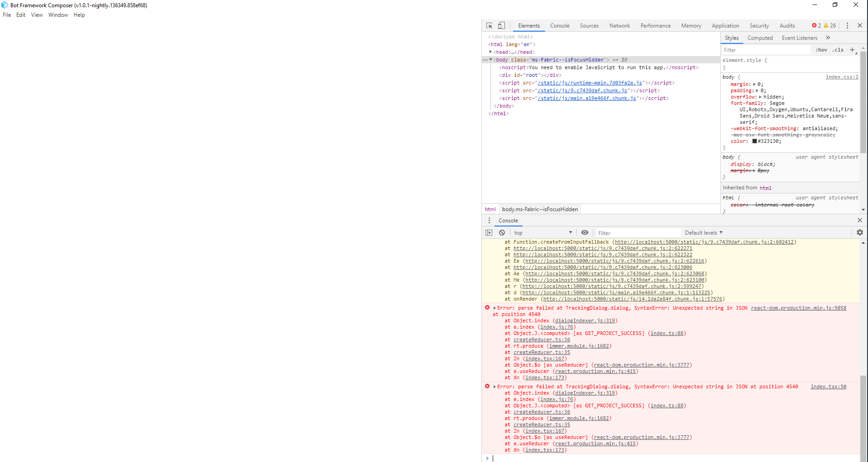Switch to the Network panel
868x462 pixels.
(x=619, y=26)
